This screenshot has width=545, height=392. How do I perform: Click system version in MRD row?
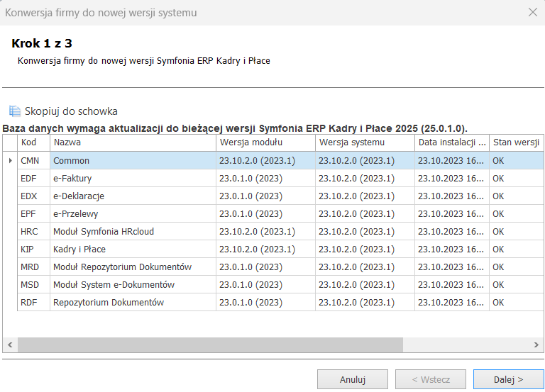tap(365, 267)
